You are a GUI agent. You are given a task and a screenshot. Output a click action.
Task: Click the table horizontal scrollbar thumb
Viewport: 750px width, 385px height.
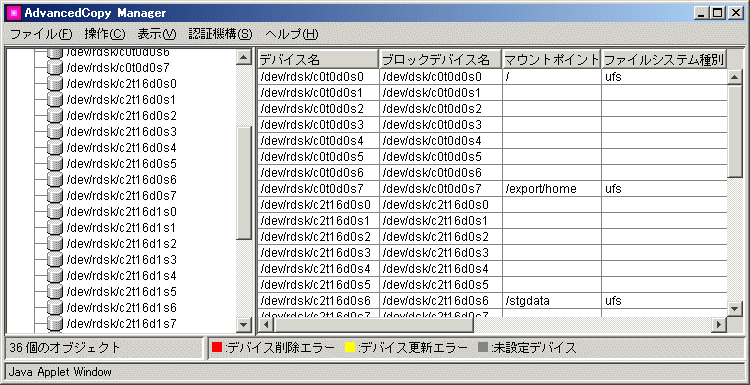pos(373,325)
